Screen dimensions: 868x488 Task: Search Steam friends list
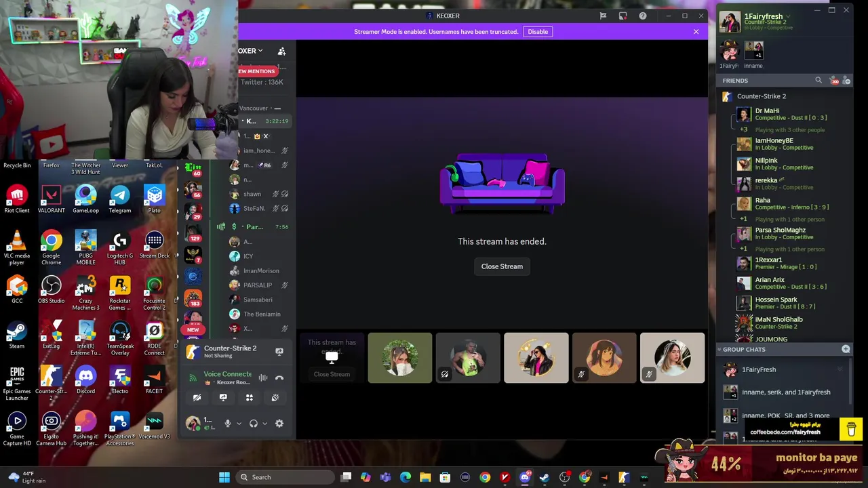pos(818,81)
